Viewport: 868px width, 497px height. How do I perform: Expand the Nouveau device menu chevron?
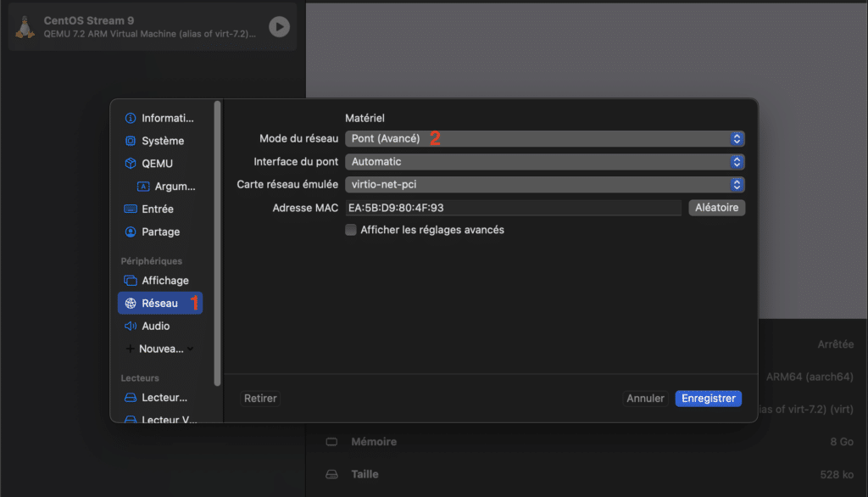tap(191, 349)
